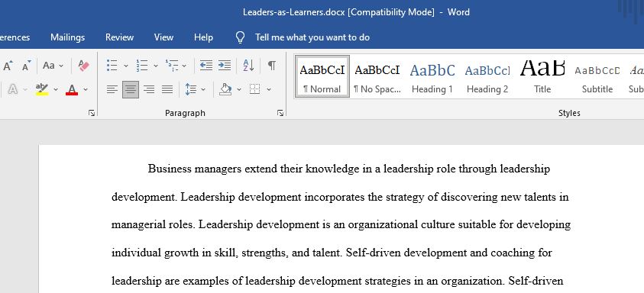Open the Review tab
Screen dimensions: 644x293
(119, 37)
